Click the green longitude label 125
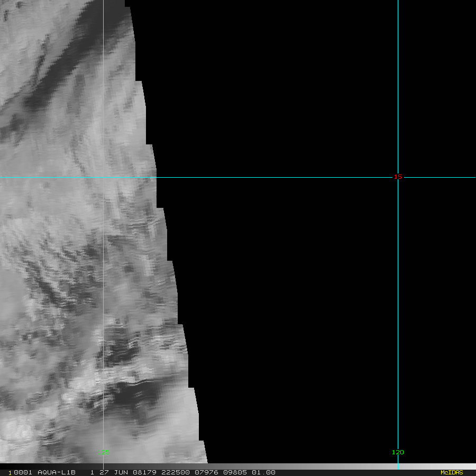This screenshot has height=476, width=476. (103, 452)
